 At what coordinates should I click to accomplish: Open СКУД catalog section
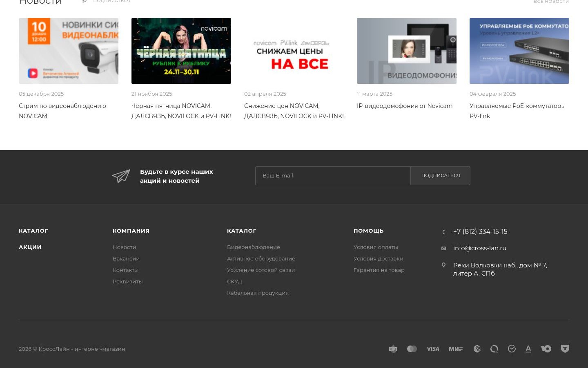tap(235, 281)
